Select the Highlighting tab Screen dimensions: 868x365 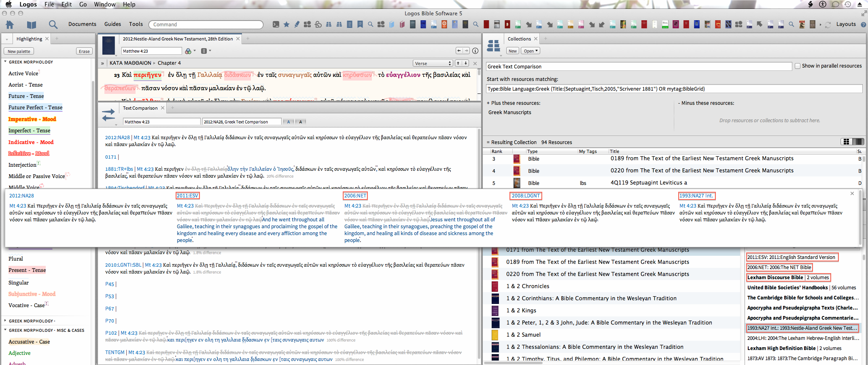[29, 39]
